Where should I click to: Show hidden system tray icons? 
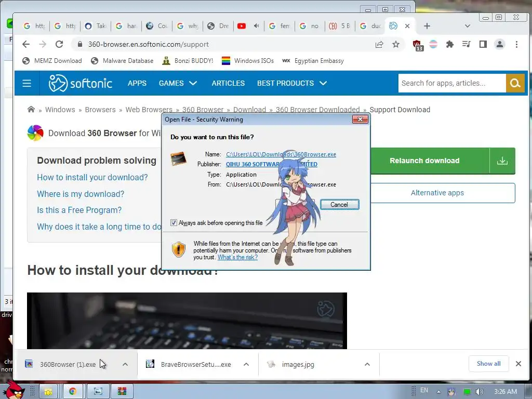(438, 392)
